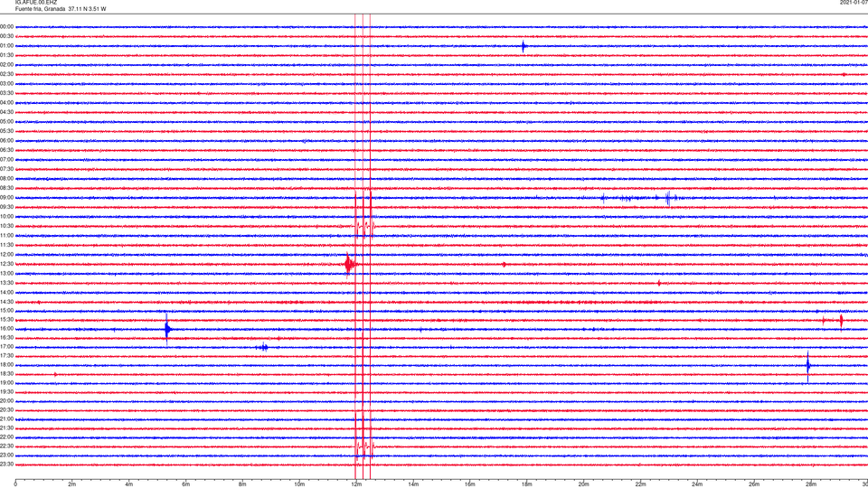Image resolution: width=868 pixels, height=488 pixels.
Task: Click the 11:00 time label
Action: point(7,235)
